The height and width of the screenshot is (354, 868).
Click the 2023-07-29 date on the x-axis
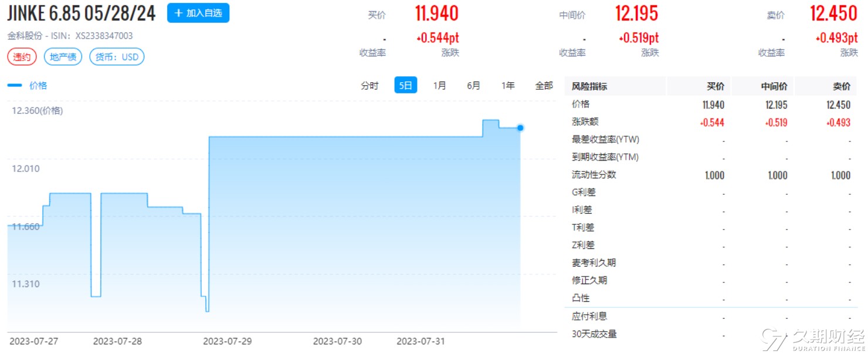point(227,341)
